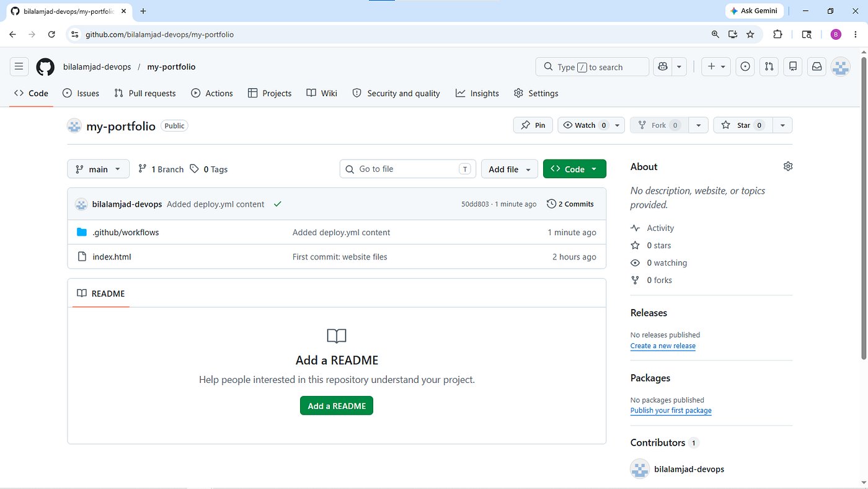Click the zoom magnifier icon in the address bar

[x=715, y=35]
